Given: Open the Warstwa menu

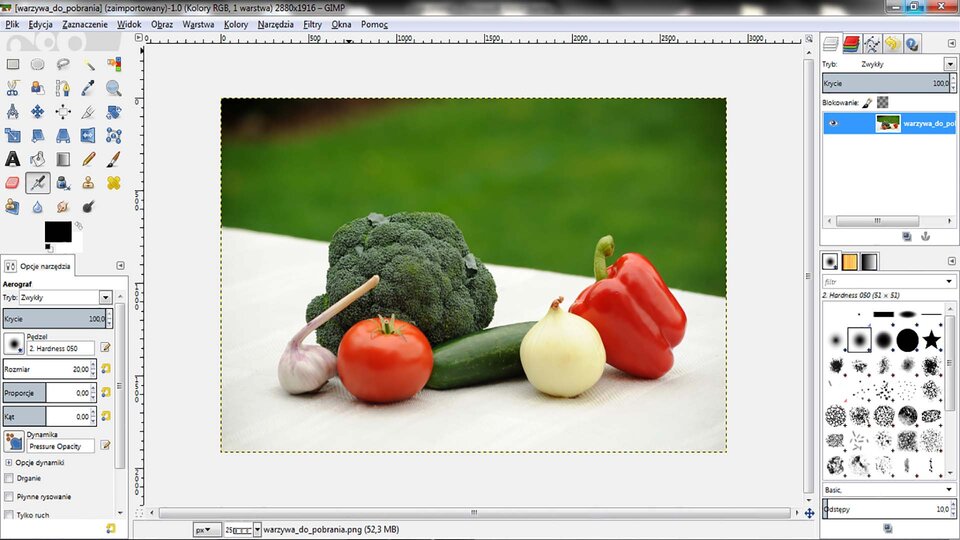Looking at the screenshot, I should pyautogui.click(x=198, y=24).
